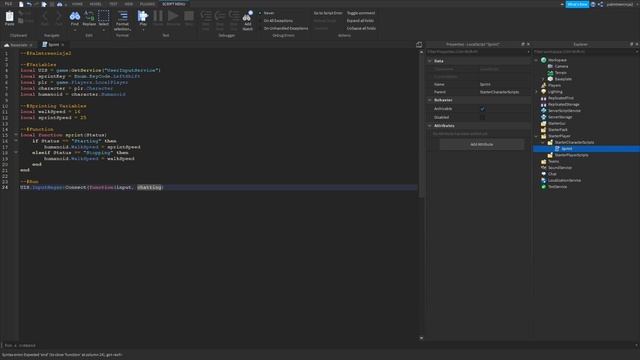The height and width of the screenshot is (360, 640).
Task: Click the undo arrow in quick access bar
Action: point(29,4)
